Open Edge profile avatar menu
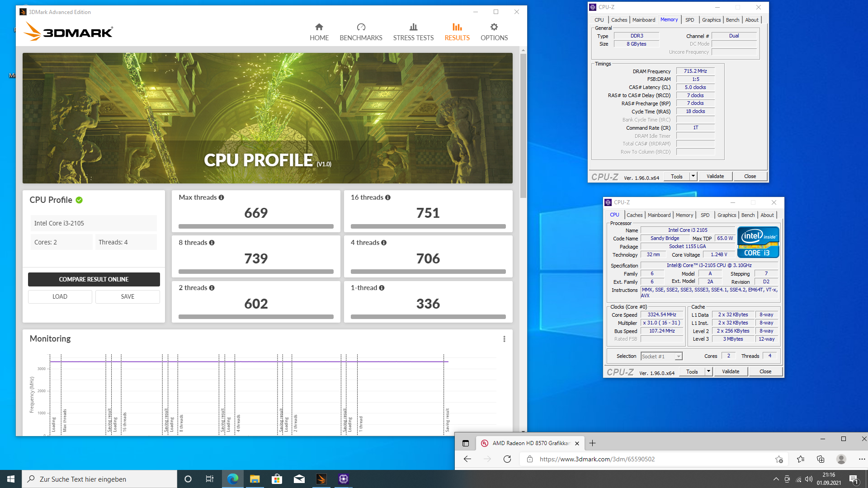Viewport: 868px width, 488px height. (841, 459)
